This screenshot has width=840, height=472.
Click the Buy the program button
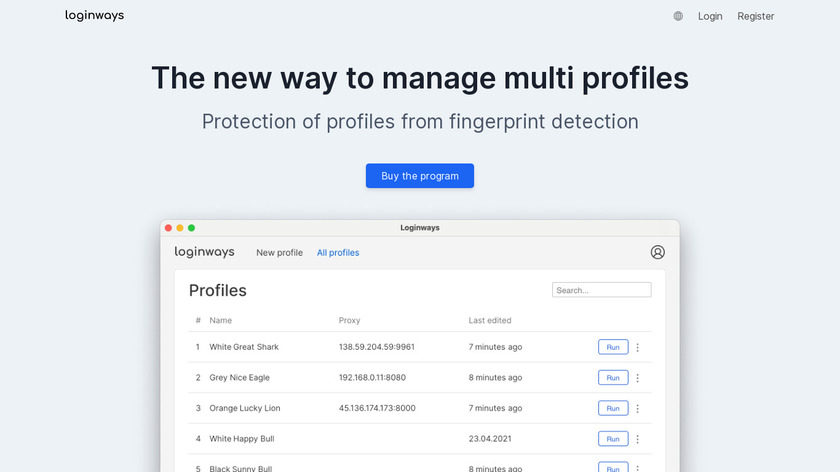pyautogui.click(x=419, y=176)
